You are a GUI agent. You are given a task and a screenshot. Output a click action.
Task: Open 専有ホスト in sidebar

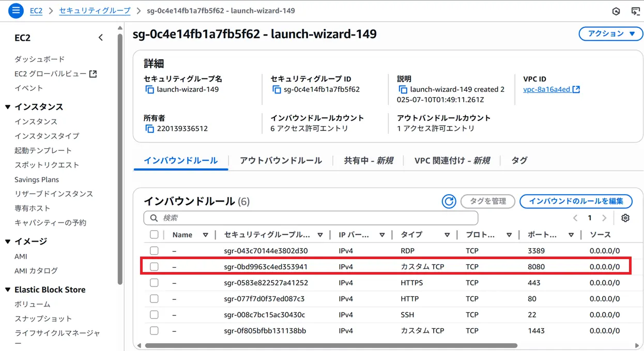click(x=33, y=208)
